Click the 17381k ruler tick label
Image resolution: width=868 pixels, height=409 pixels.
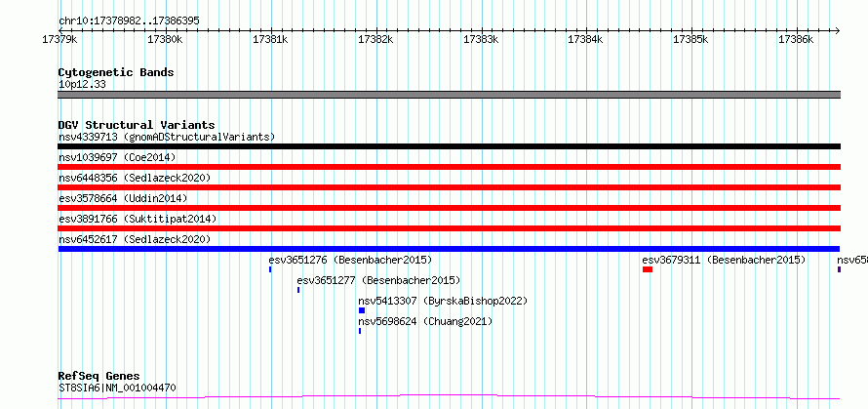270,40
